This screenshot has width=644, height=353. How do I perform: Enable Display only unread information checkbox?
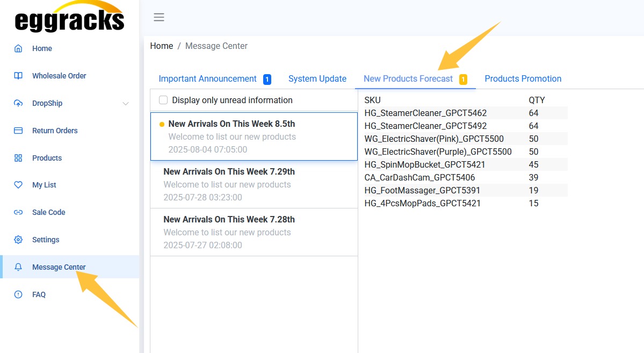(163, 100)
